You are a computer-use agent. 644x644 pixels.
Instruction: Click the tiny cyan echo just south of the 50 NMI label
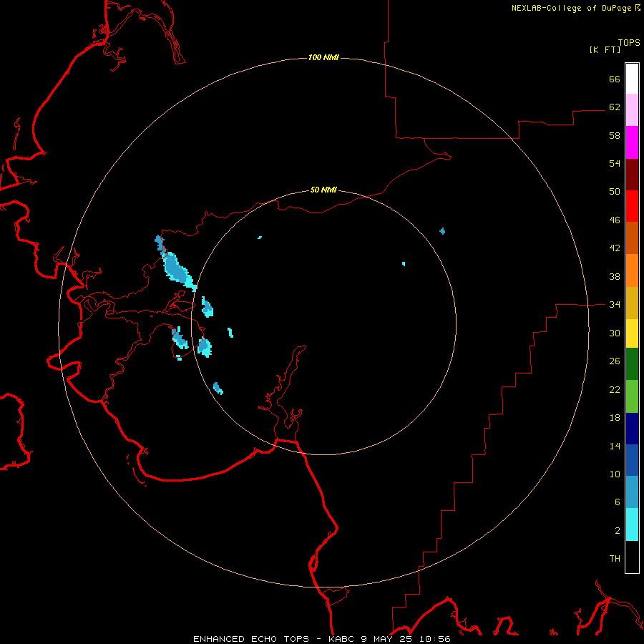tap(260, 238)
